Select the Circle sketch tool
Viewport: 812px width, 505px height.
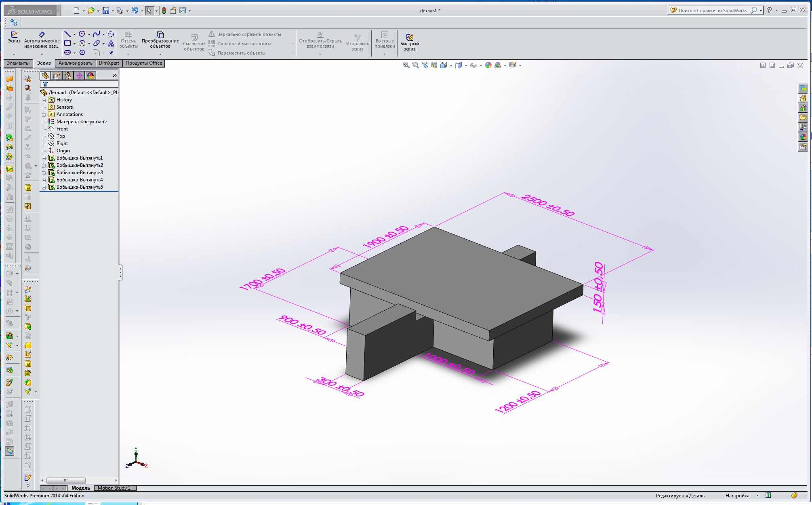[x=82, y=34]
